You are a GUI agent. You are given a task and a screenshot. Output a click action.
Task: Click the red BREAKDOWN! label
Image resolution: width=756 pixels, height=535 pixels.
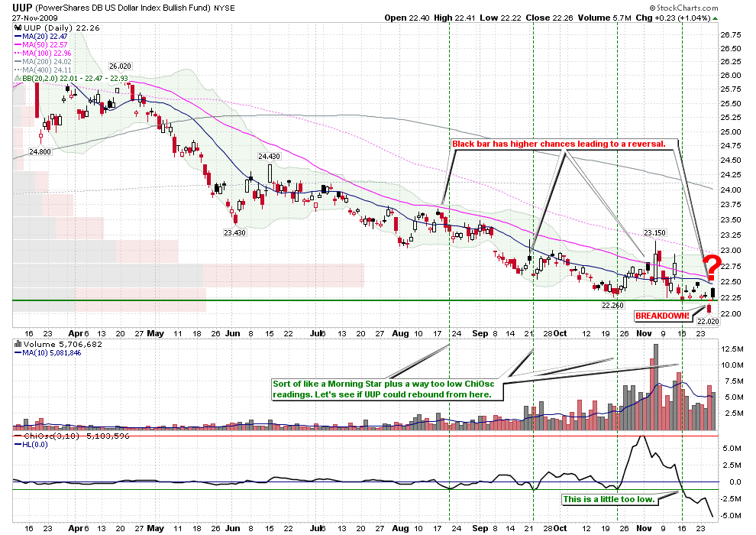click(x=663, y=316)
